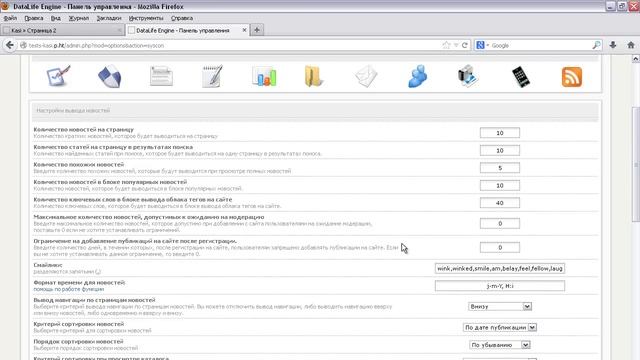Viewport: 640px width, 360px height.
Task: Open the Журнал menu
Action: 78,18
